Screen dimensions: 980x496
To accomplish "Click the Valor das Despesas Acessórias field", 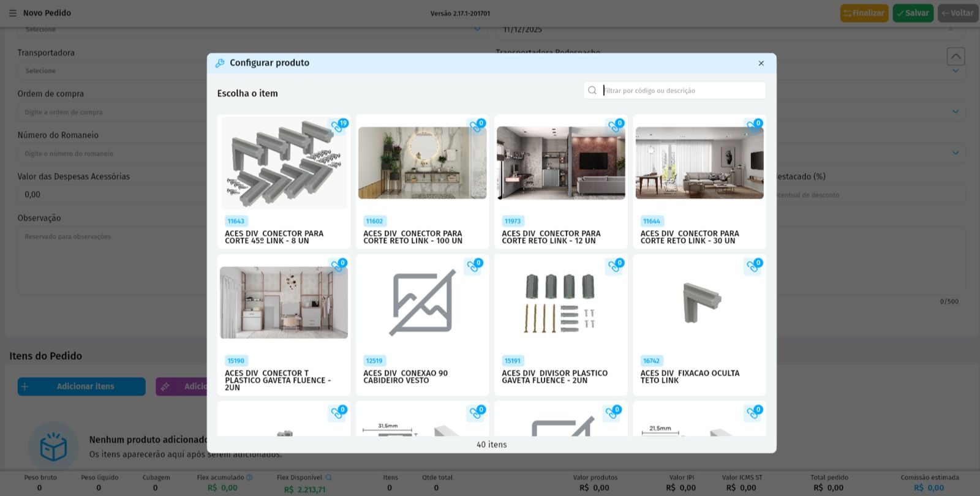I will point(111,195).
